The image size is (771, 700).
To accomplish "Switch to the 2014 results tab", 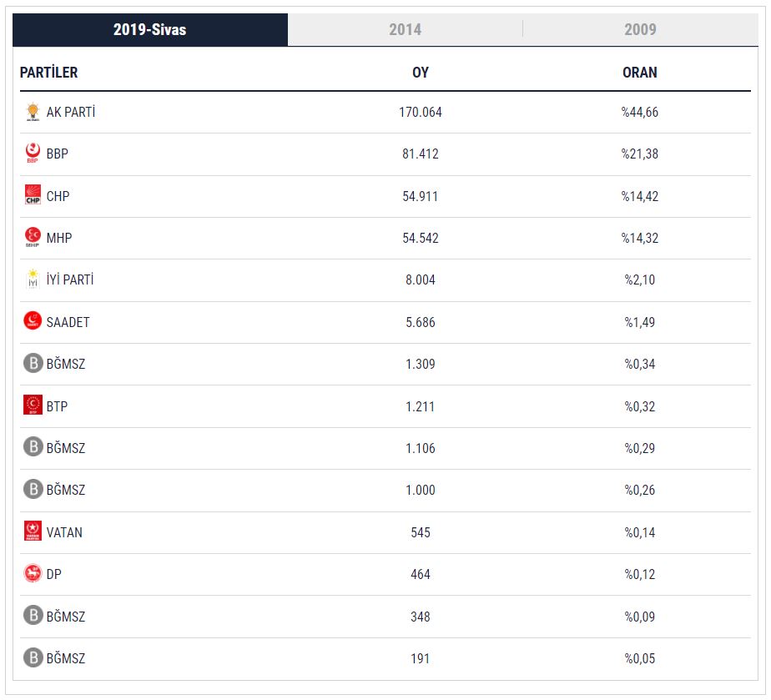I will 405,29.
